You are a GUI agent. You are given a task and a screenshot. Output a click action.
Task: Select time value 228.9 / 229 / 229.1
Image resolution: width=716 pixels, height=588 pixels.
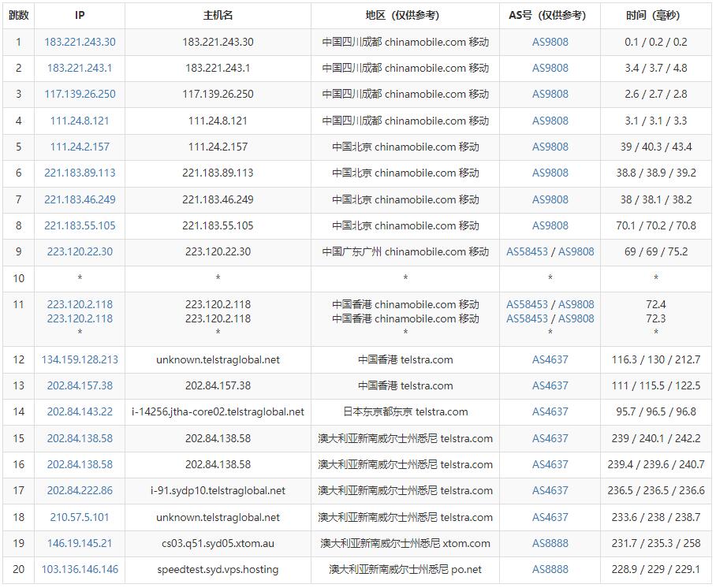[x=656, y=569]
